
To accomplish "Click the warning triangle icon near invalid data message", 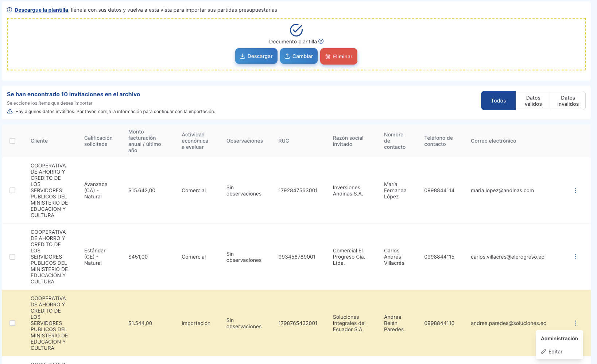I will 10,111.
